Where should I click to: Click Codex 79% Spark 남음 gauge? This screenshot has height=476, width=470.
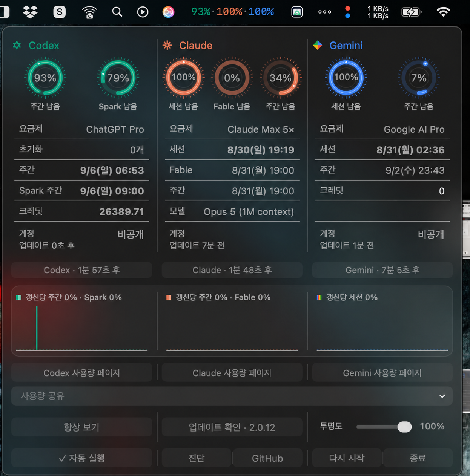point(118,78)
